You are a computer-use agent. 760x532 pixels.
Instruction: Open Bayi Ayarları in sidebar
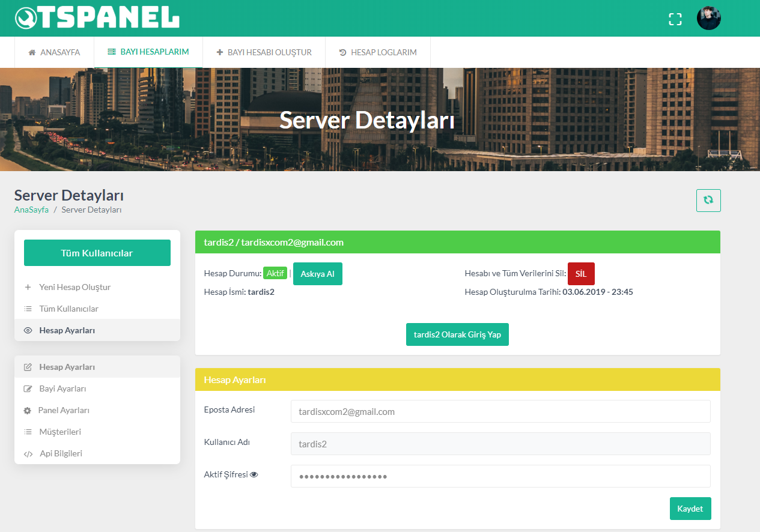point(97,388)
